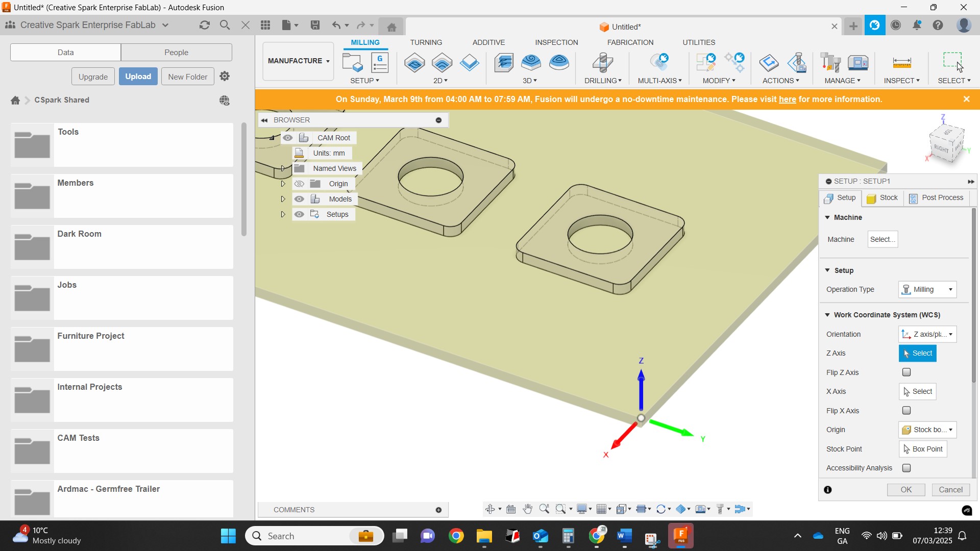Click the Drilling tool icon
This screenshot has width=980, height=551.
point(603,63)
